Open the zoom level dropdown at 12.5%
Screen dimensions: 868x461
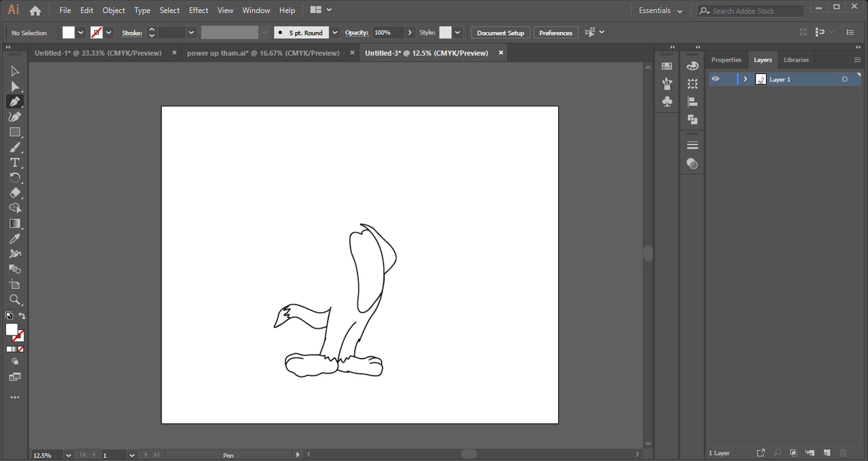click(68, 455)
